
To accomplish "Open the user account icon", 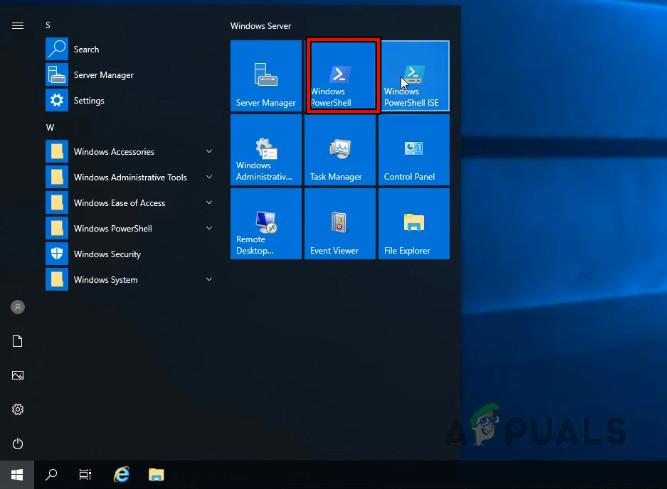I will (x=17, y=307).
